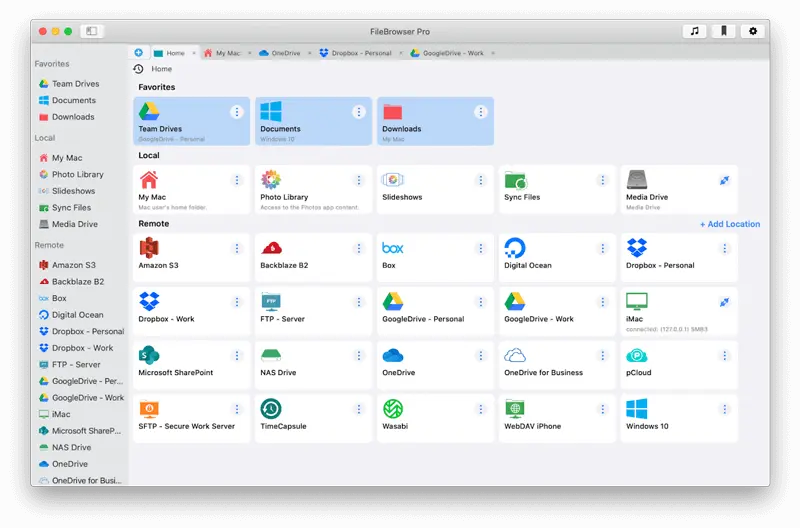Open the settings gear in title bar
Screen dimensions: 800x528
pyautogui.click(x=753, y=31)
